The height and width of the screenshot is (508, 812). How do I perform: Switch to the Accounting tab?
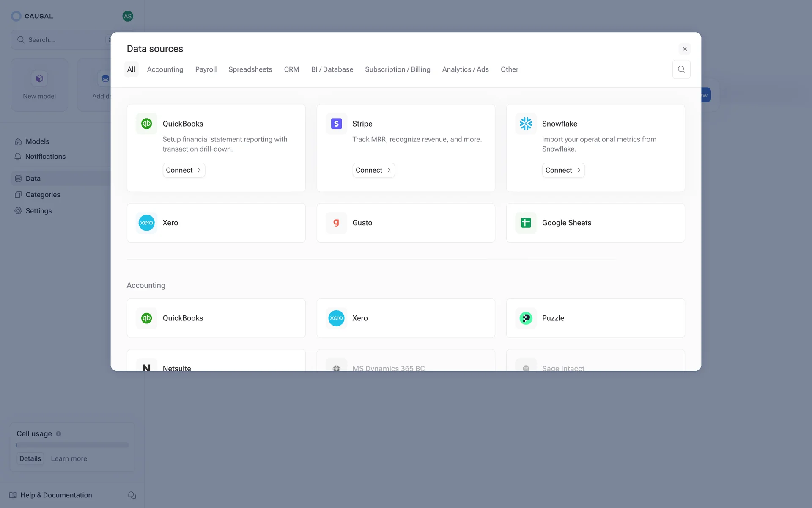165,69
